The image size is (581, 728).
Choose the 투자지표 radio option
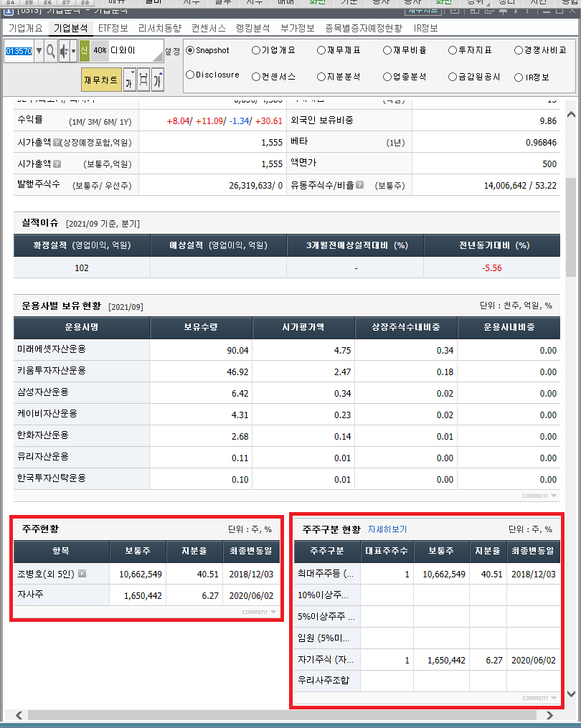point(453,50)
